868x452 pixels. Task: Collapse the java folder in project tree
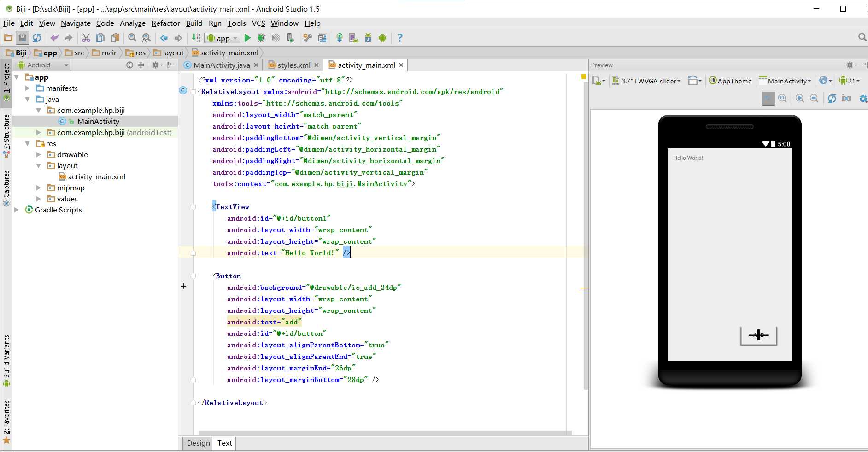tap(28, 99)
